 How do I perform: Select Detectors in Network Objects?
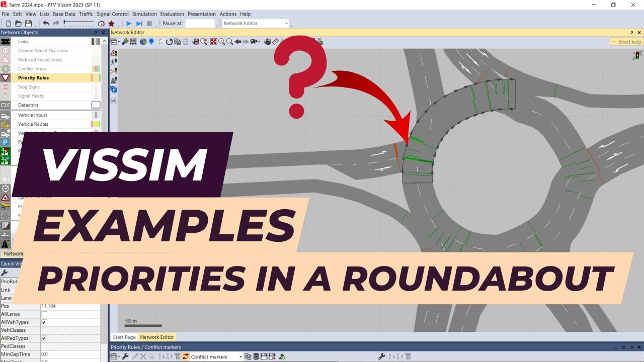click(28, 105)
